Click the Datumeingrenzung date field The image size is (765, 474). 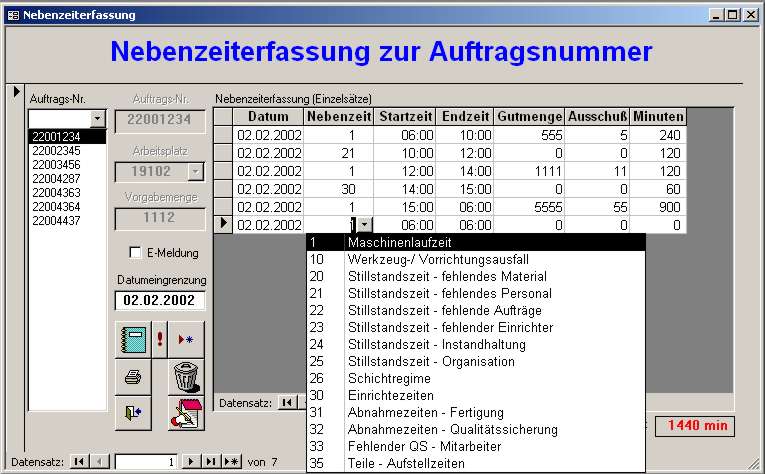[160, 299]
